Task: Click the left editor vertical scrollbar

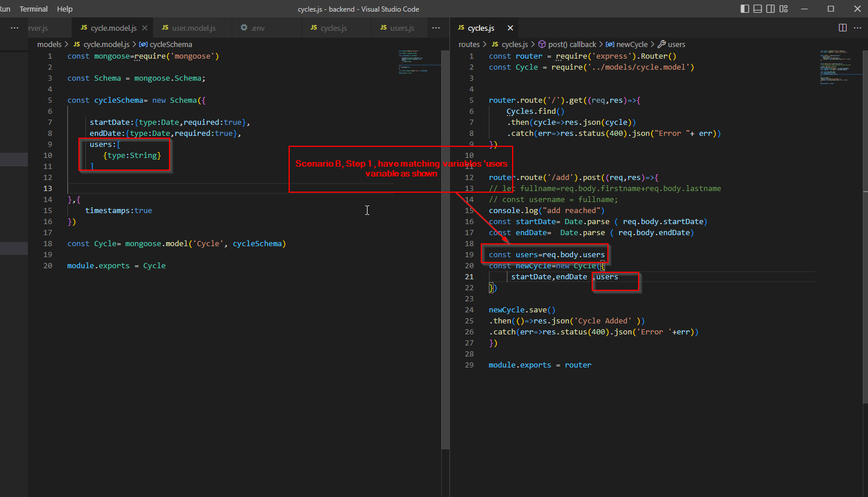Action: coord(445,250)
